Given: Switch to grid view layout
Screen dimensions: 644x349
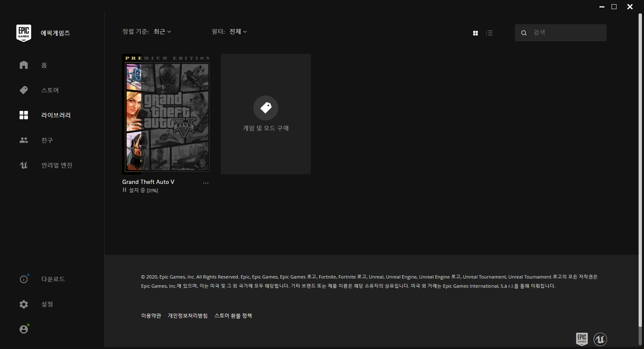Looking at the screenshot, I should click(x=475, y=33).
